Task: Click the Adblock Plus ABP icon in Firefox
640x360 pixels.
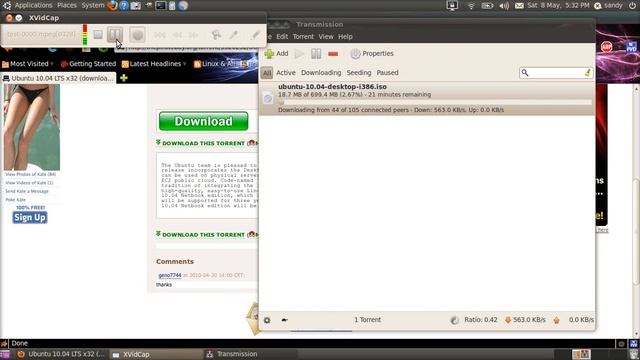Action: [x=607, y=47]
